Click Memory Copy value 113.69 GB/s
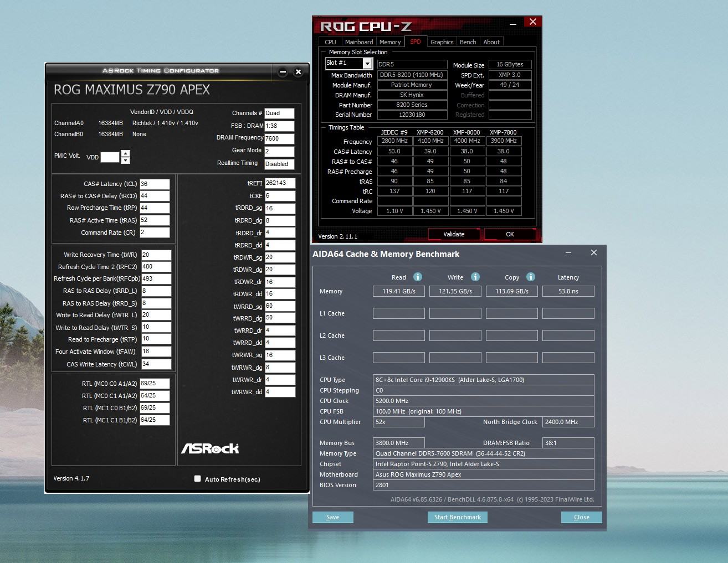This screenshot has width=728, height=563. pos(512,291)
